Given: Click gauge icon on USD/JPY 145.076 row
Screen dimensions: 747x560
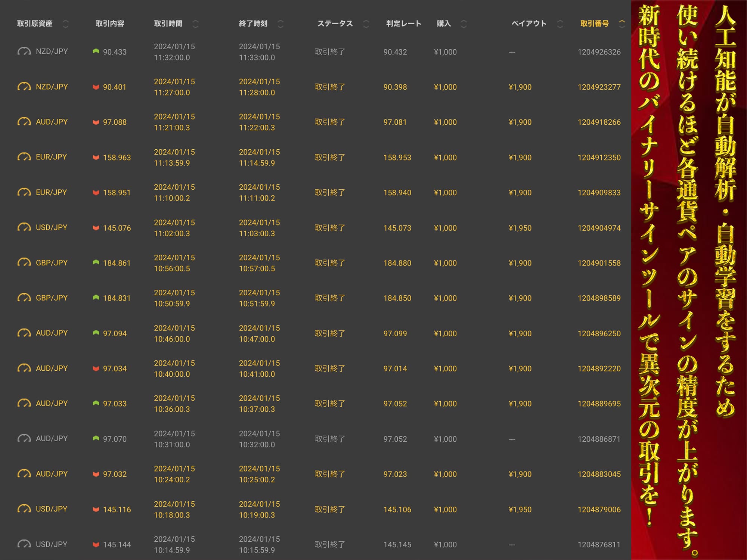Looking at the screenshot, I should (24, 227).
